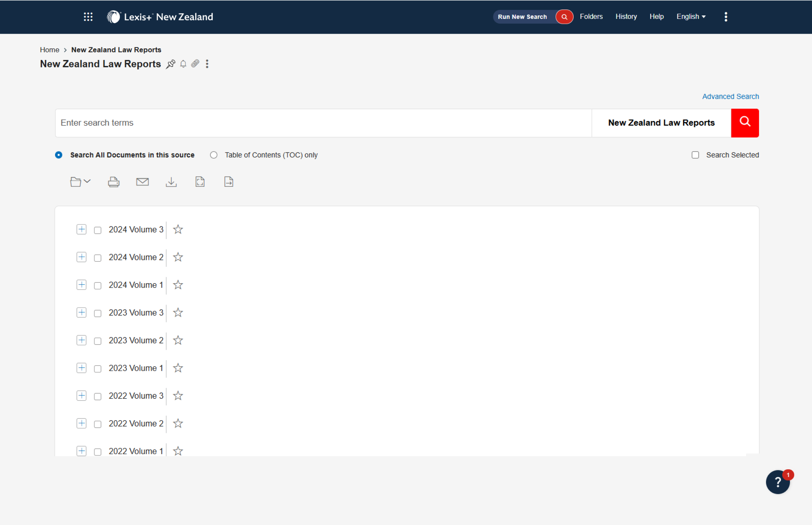Favorite 2023 Volume 1 with star

coord(178,368)
